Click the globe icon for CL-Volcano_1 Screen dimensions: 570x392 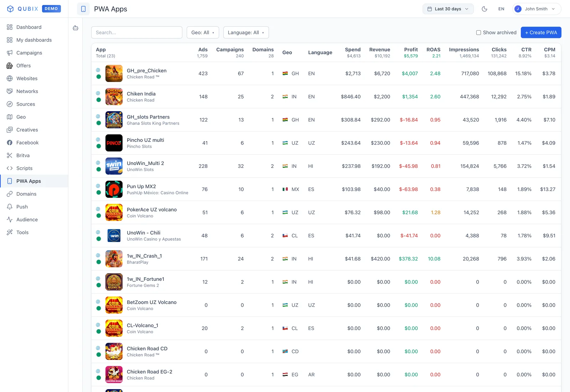[x=98, y=325]
